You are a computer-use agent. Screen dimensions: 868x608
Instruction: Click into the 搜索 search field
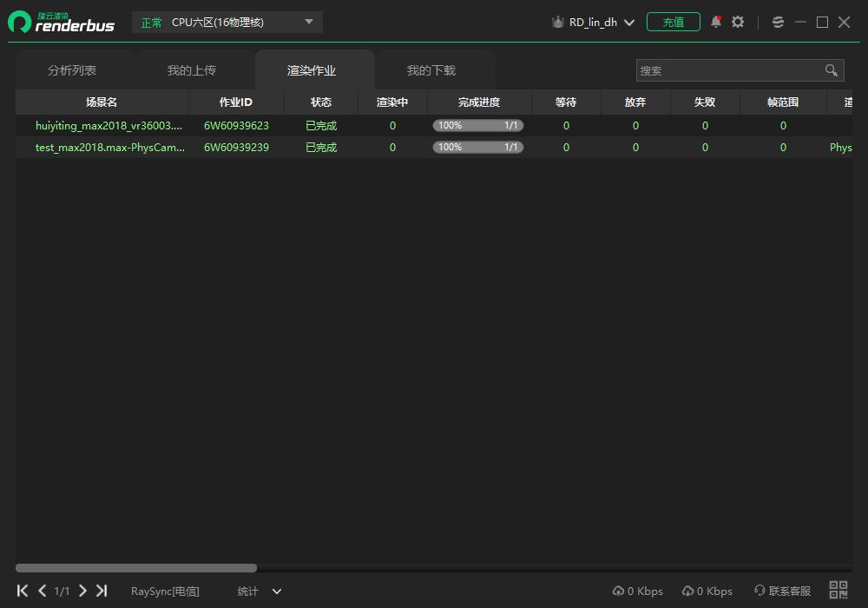point(729,70)
